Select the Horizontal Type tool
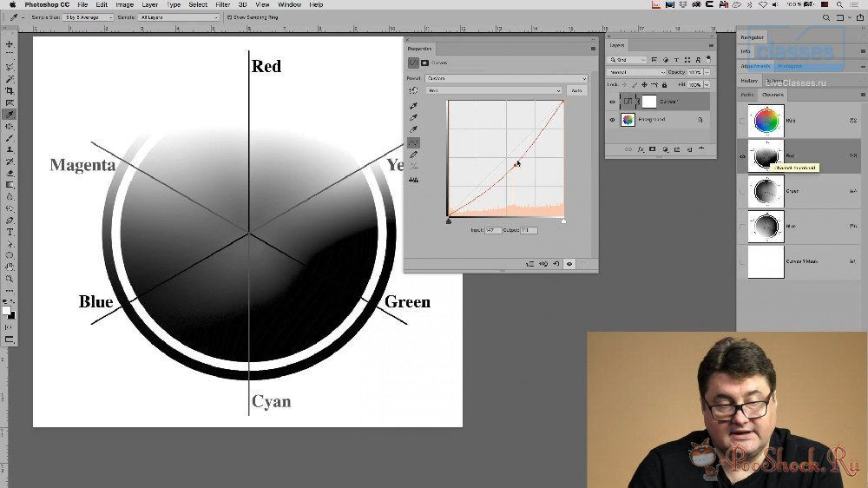 [x=10, y=233]
